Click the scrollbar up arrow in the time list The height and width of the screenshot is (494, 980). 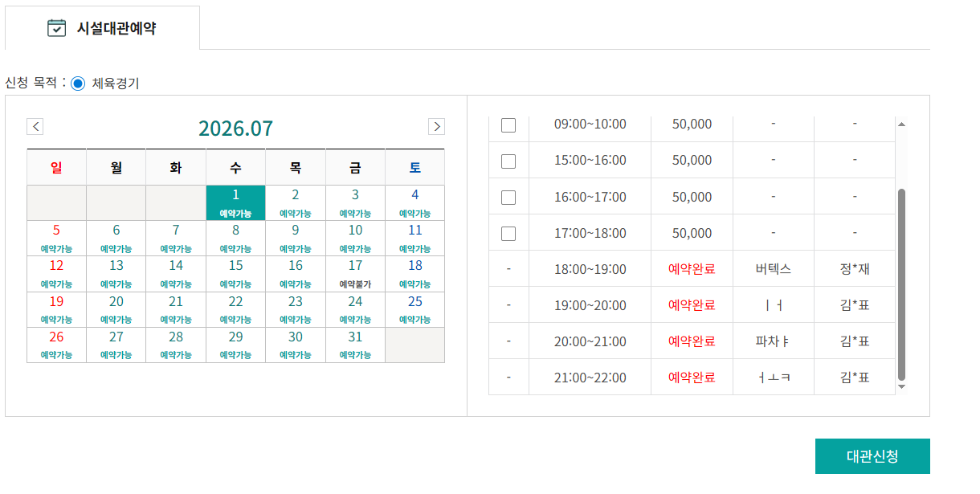901,124
